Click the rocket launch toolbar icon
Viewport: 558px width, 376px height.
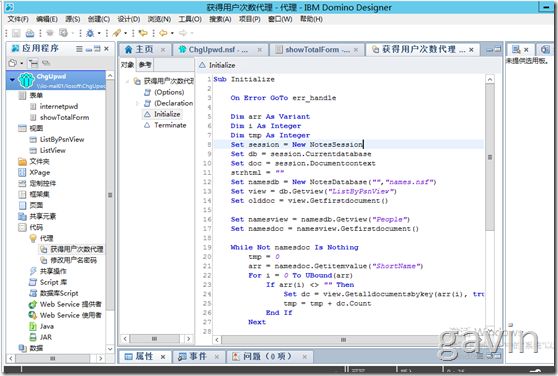[116, 33]
